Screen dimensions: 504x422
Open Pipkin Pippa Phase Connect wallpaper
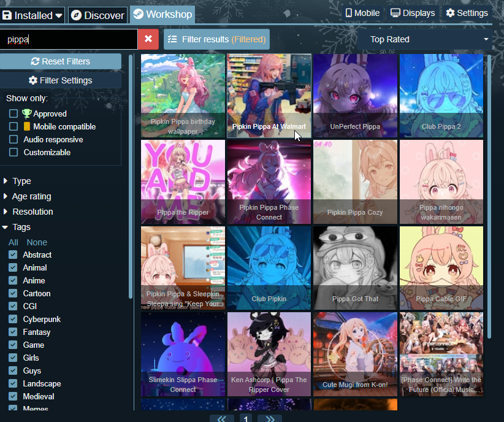(269, 182)
